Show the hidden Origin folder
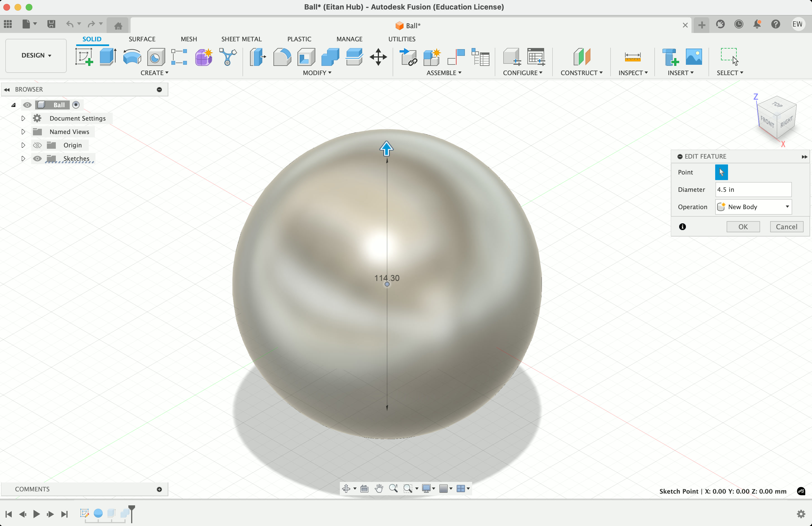Image resolution: width=812 pixels, height=526 pixels. (37, 145)
